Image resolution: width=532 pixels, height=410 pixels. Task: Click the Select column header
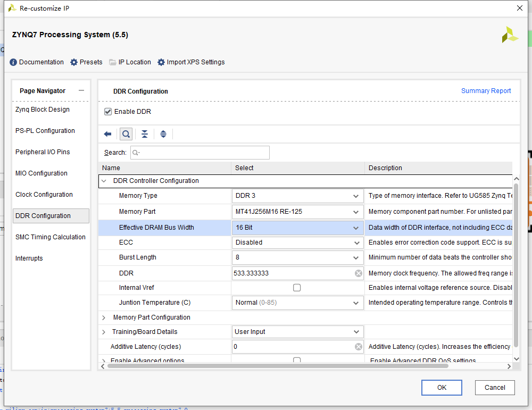click(x=298, y=168)
